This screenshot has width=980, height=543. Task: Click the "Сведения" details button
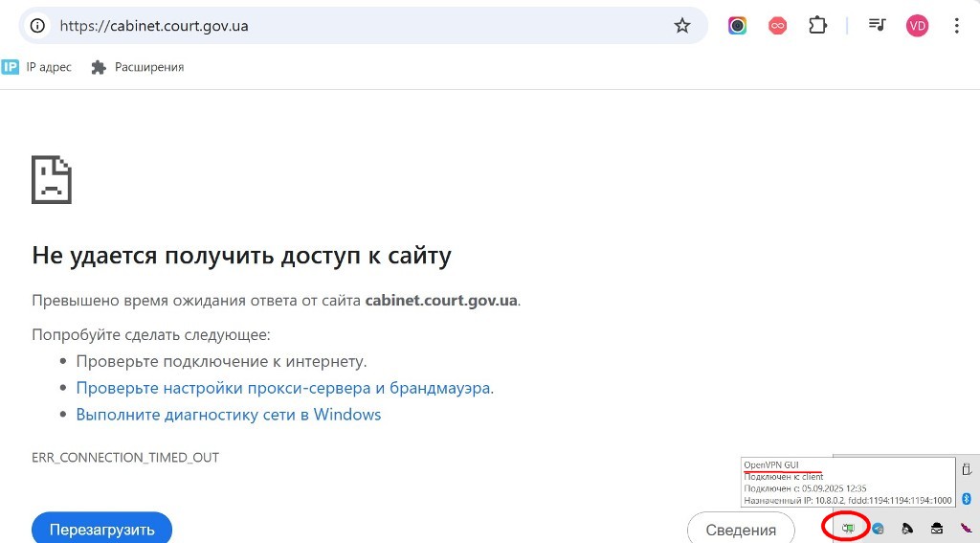coord(741,530)
